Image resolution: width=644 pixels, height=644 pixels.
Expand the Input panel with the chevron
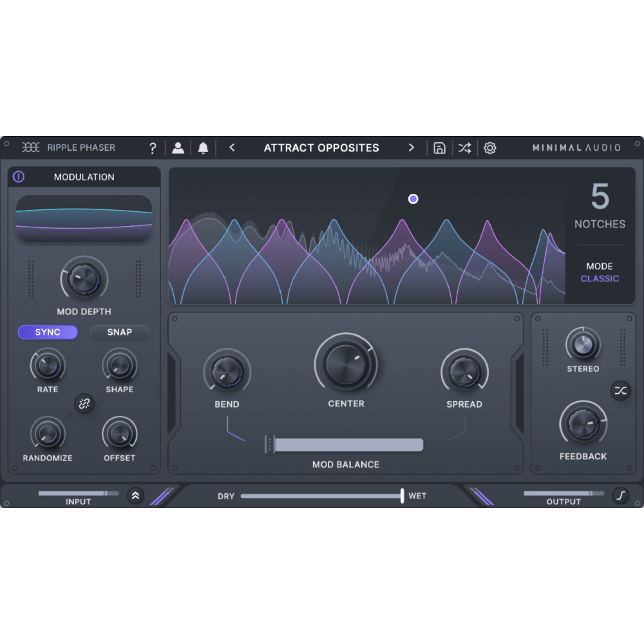pos(136,496)
